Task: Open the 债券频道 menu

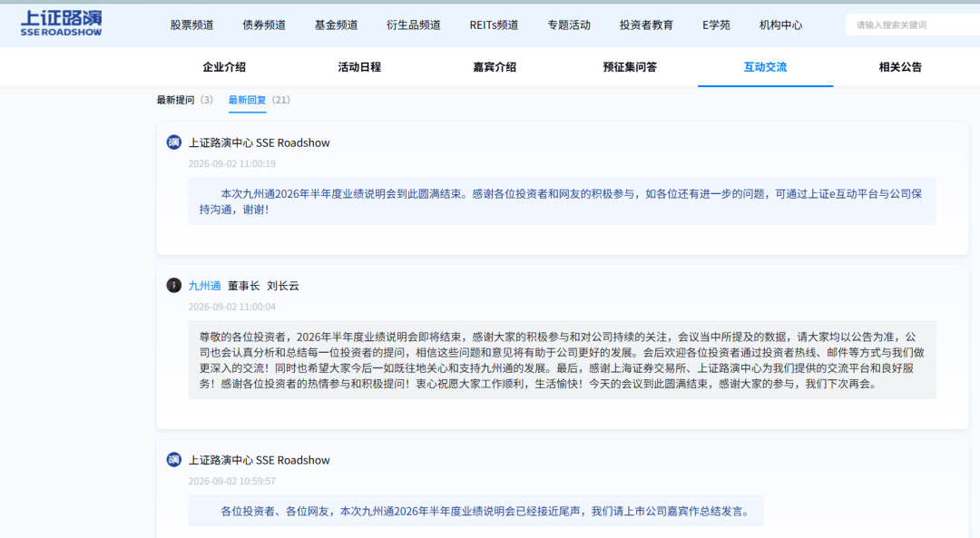Action: point(264,25)
